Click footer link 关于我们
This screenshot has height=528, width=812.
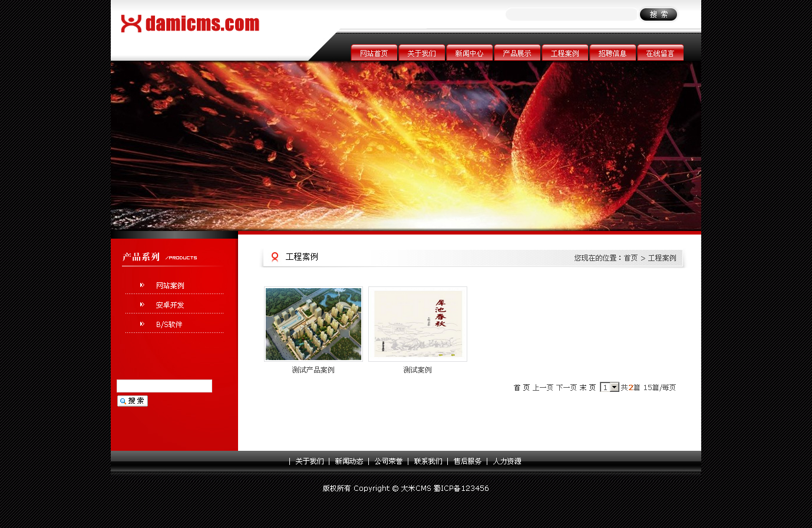(310, 461)
